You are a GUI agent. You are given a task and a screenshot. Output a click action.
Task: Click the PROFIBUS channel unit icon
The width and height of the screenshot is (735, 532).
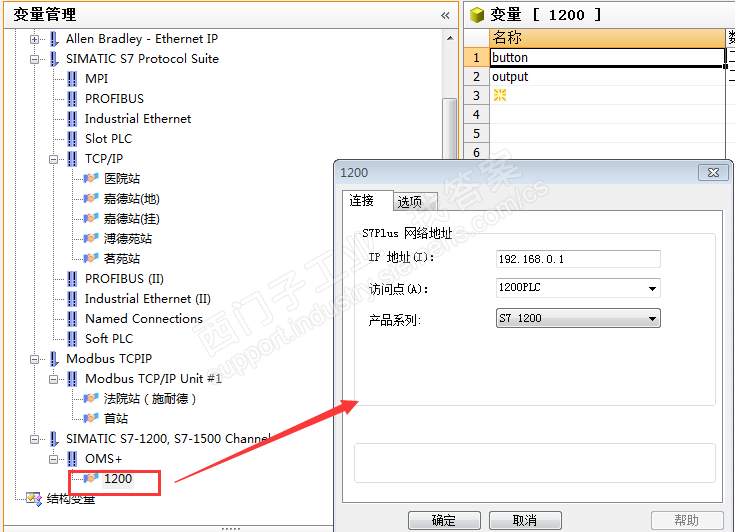pyautogui.click(x=72, y=99)
